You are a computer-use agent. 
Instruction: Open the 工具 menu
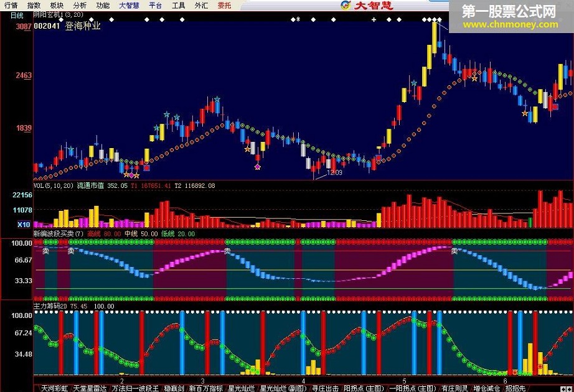tap(178, 5)
